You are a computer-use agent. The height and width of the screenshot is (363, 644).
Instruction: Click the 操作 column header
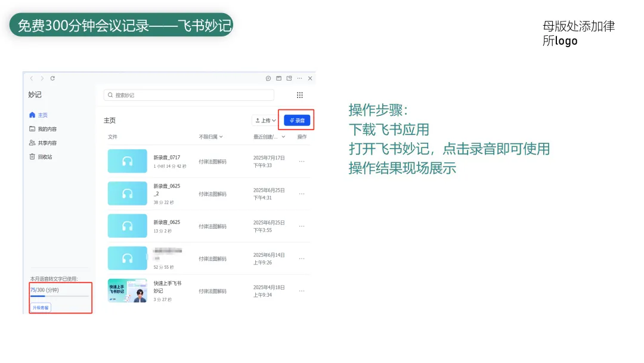coord(302,137)
